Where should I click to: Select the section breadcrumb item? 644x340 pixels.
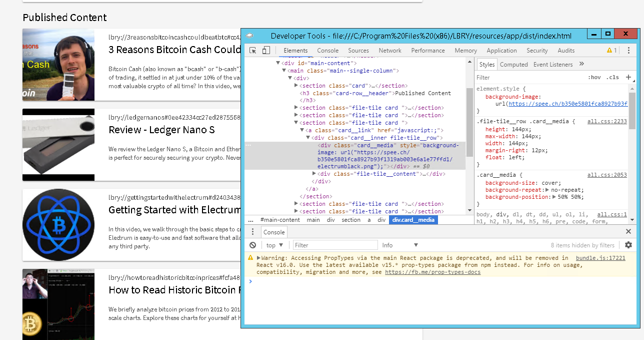[351, 220]
